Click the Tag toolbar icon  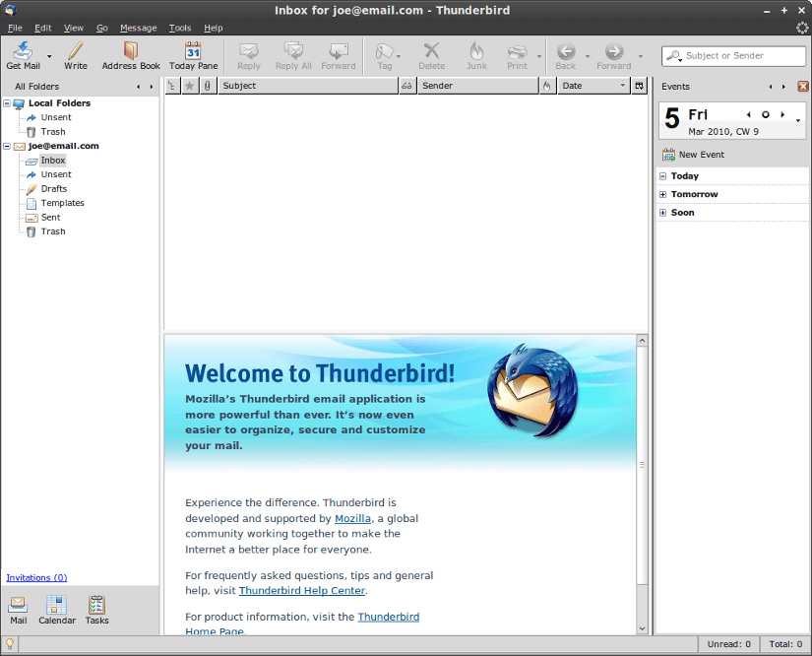pyautogui.click(x=384, y=55)
